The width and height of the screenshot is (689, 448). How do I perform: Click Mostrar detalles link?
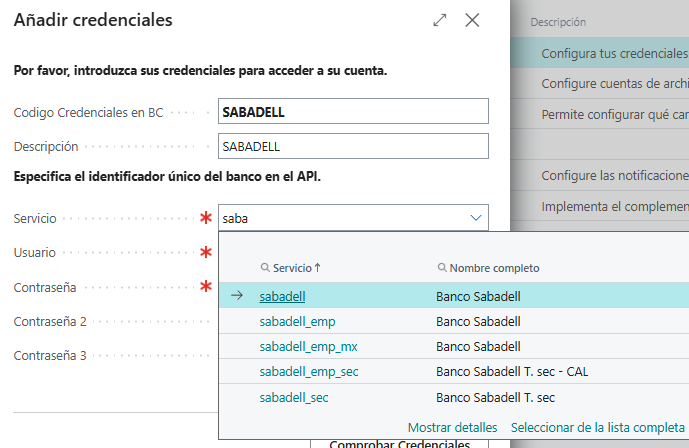pos(452,427)
